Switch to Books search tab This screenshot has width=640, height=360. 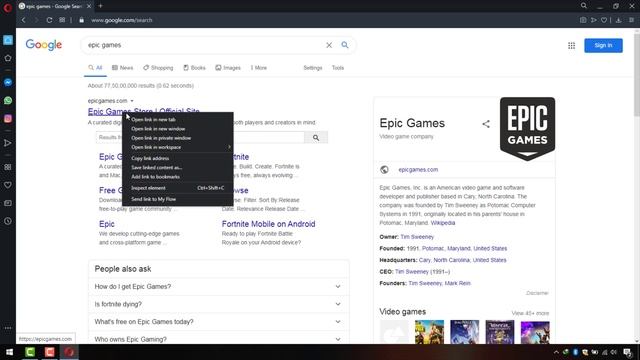pos(194,68)
